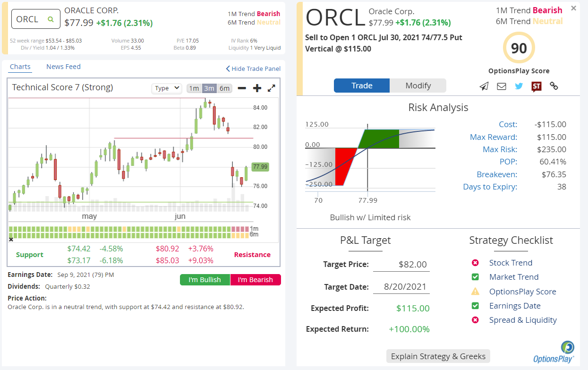Edit the Target Date field

pyautogui.click(x=401, y=287)
